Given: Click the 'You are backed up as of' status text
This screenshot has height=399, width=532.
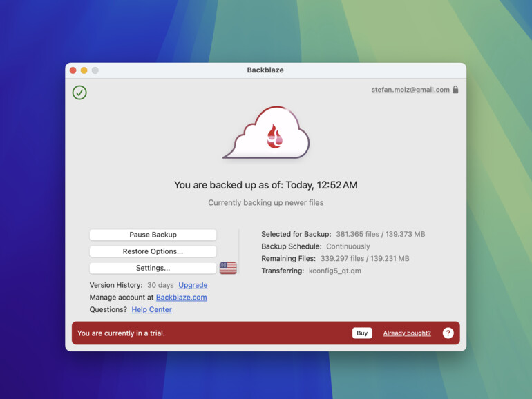Looking at the screenshot, I should click(x=266, y=185).
